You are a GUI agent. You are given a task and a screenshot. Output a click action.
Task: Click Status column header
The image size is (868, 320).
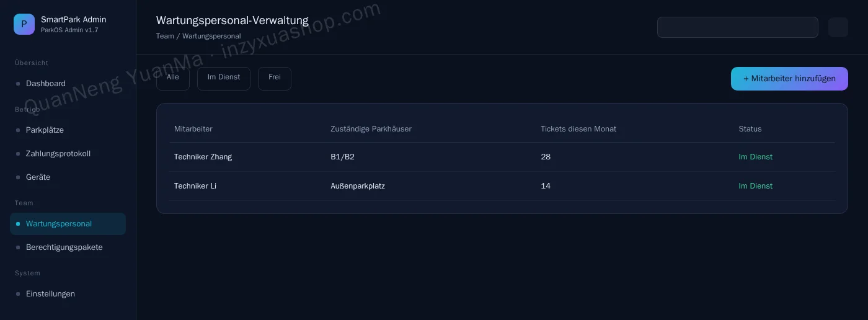click(750, 129)
